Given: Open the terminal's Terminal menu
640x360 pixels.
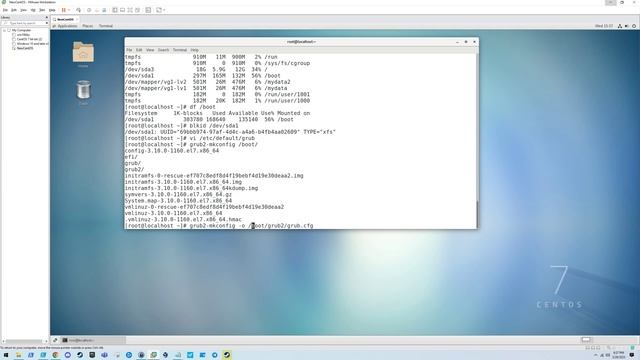Looking at the screenshot, I should (180, 50).
